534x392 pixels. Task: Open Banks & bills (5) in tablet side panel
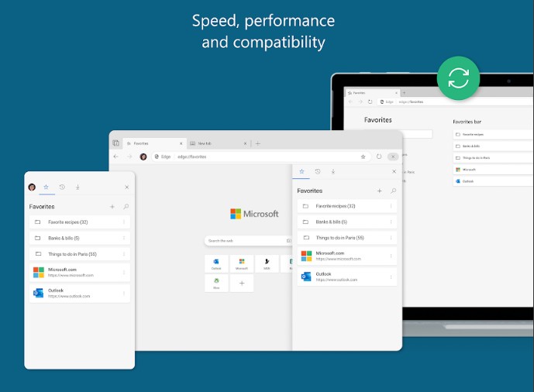point(347,222)
